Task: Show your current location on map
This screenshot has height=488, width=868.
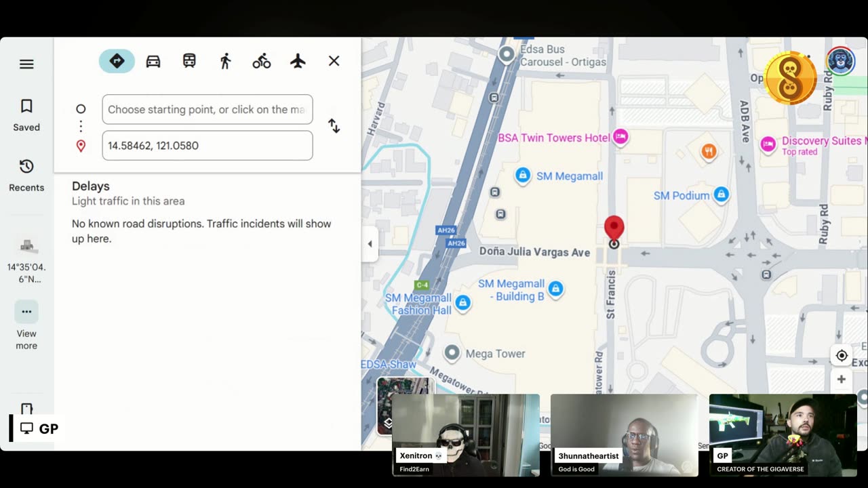Action: coord(842,356)
